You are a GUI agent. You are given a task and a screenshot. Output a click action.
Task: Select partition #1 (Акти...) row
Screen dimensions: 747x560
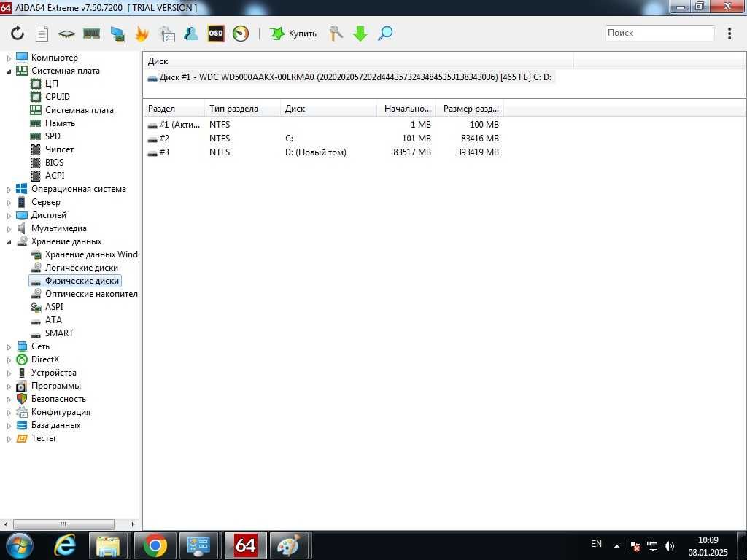(324, 125)
